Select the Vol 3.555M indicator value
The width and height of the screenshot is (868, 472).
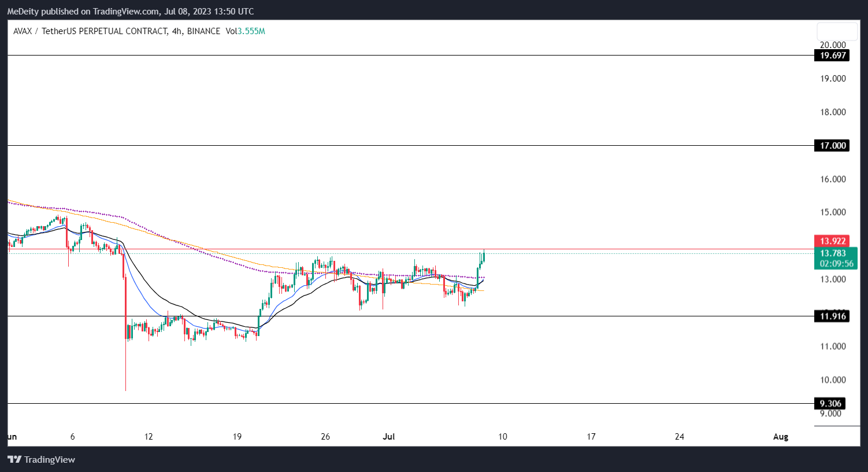pos(246,31)
